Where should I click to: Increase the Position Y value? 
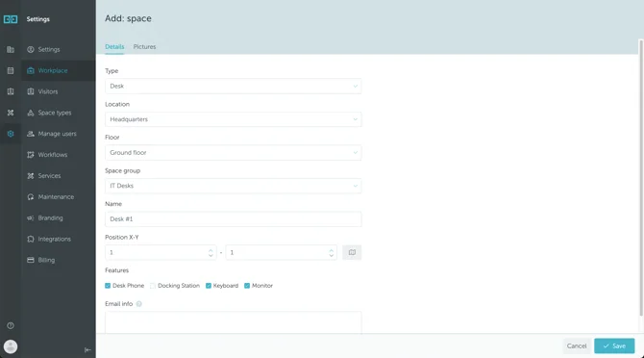pyautogui.click(x=331, y=249)
